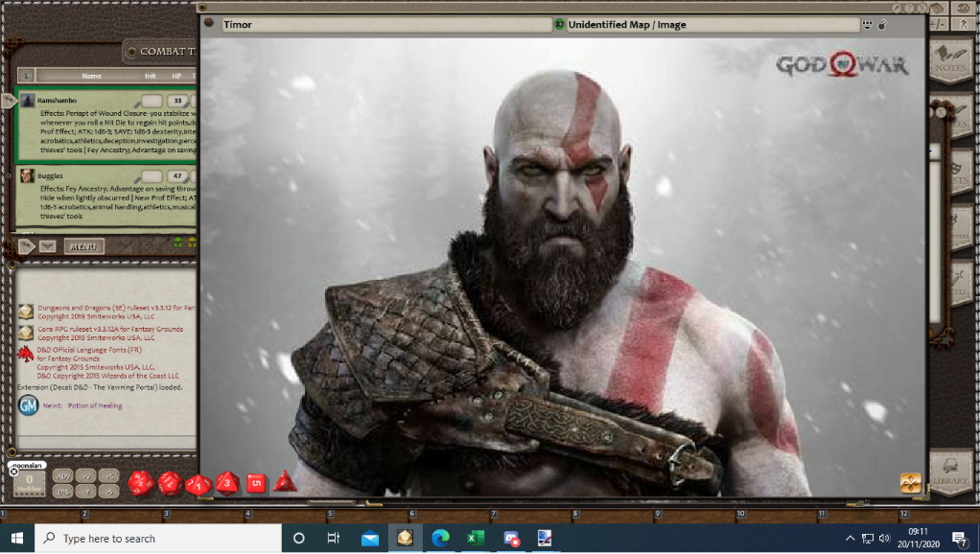
Task: Click the Type here to search box
Action: (x=158, y=539)
